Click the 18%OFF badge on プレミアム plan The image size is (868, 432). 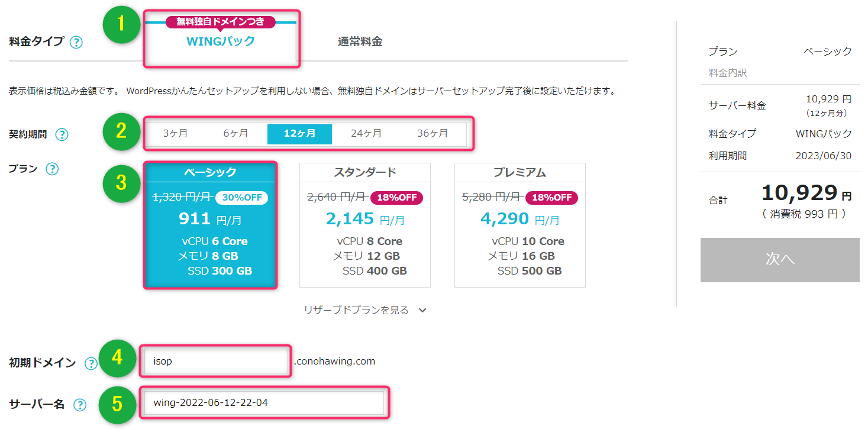coord(551,198)
